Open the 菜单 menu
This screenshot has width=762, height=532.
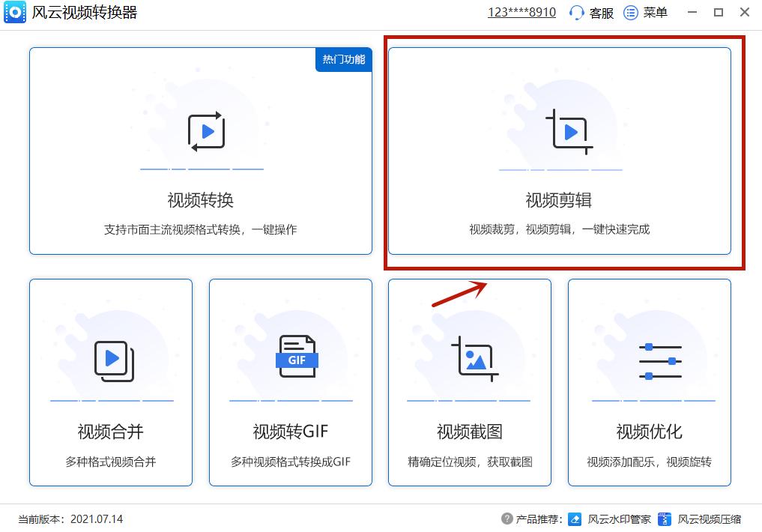(x=656, y=12)
